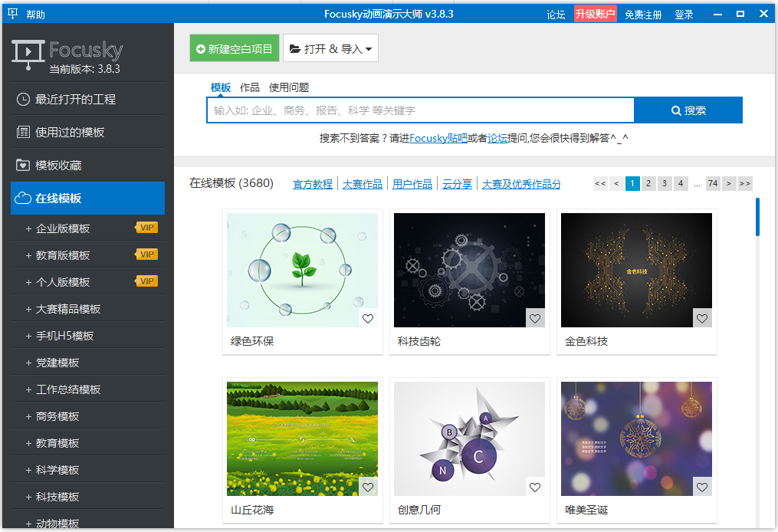Switch to the 使用问题 tab
This screenshot has height=532, width=778.
pyautogui.click(x=289, y=87)
